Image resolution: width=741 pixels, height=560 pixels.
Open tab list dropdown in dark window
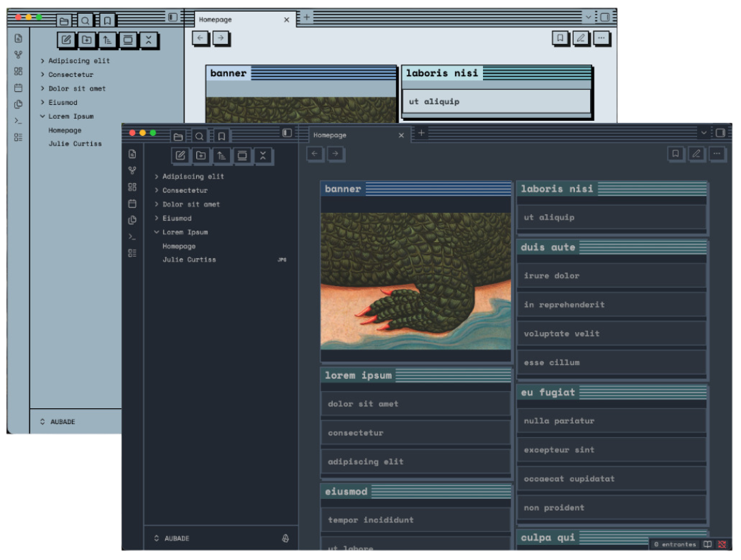pyautogui.click(x=704, y=132)
